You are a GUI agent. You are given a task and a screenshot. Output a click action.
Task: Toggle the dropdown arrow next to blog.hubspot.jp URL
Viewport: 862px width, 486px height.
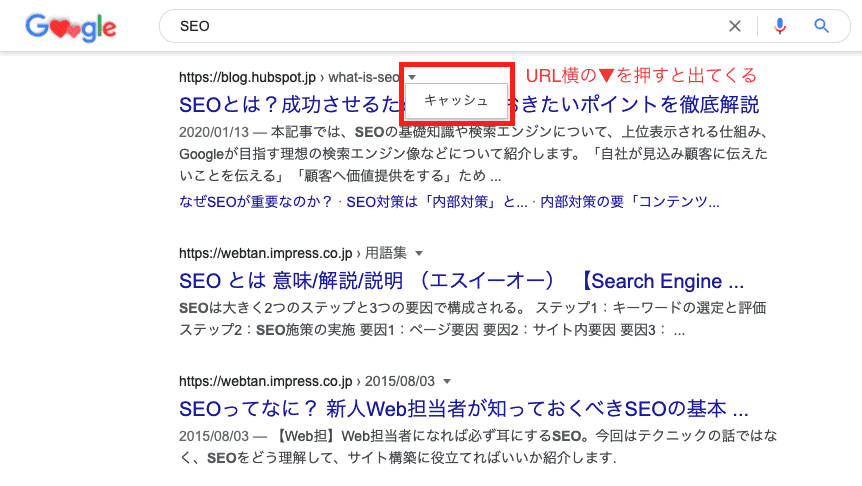click(412, 78)
